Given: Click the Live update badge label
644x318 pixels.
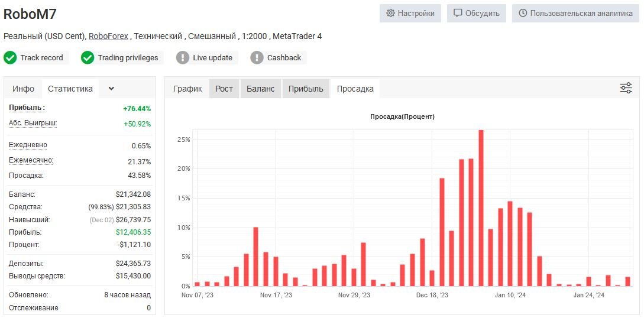Looking at the screenshot, I should click(x=213, y=58).
